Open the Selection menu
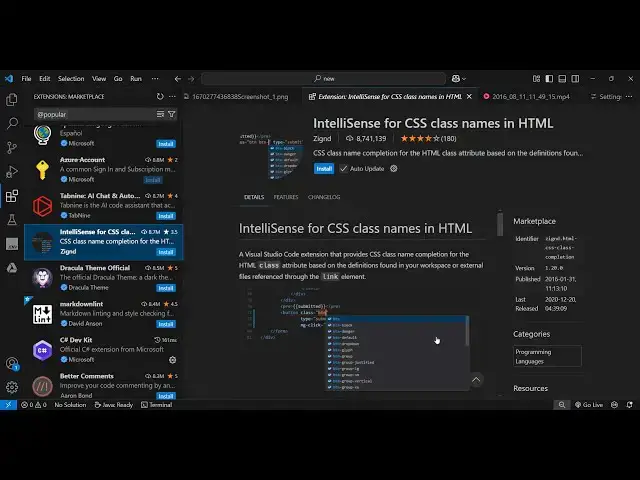This screenshot has height=480, width=640. pos(71,78)
